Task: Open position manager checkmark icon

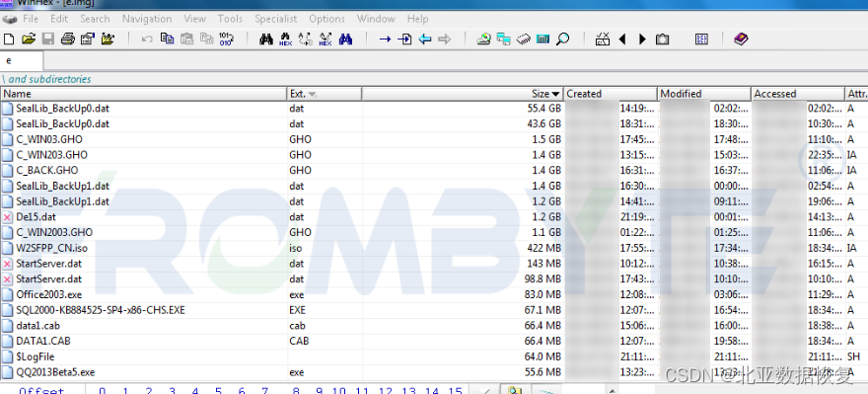Action: (x=603, y=39)
